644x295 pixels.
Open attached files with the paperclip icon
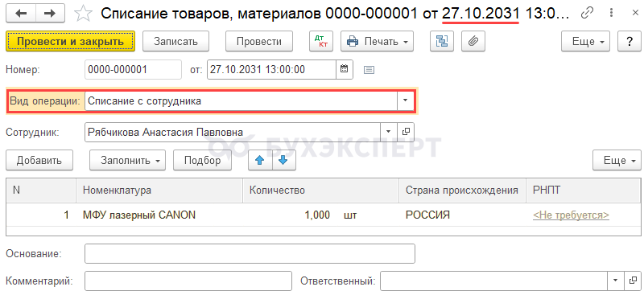(x=473, y=41)
